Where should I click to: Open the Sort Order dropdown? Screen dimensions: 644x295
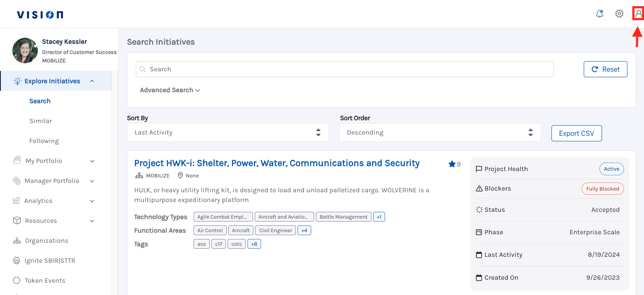pos(440,132)
